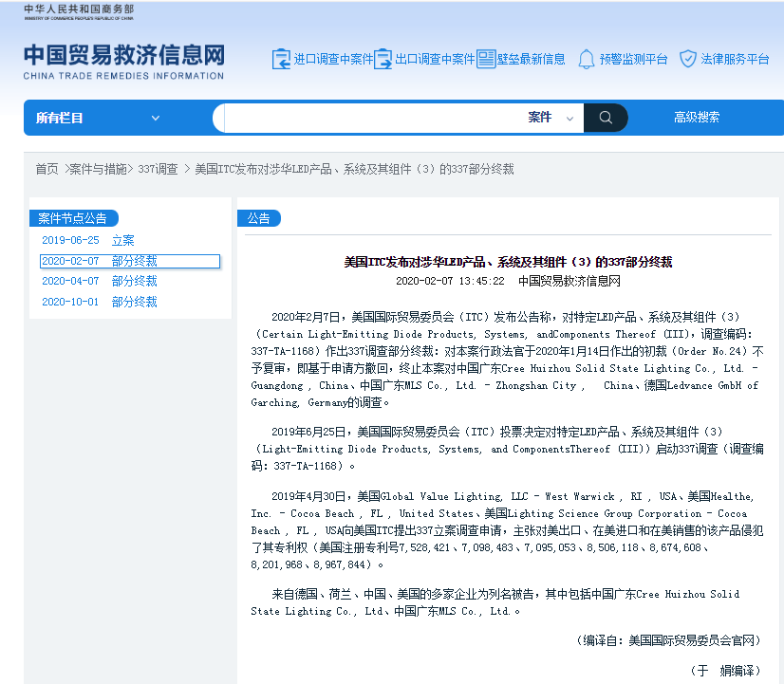
Task: Go to 首页 in breadcrumb
Action: (47, 170)
